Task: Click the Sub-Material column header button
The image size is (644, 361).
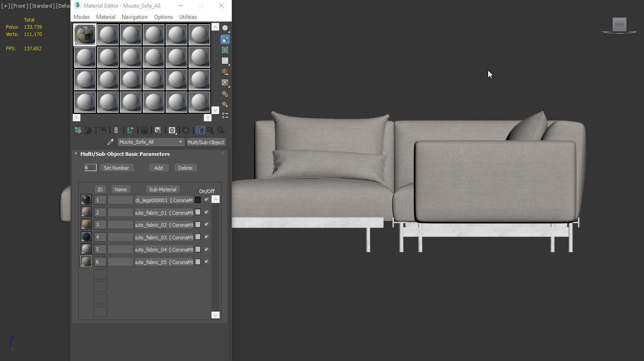Action: point(163,189)
